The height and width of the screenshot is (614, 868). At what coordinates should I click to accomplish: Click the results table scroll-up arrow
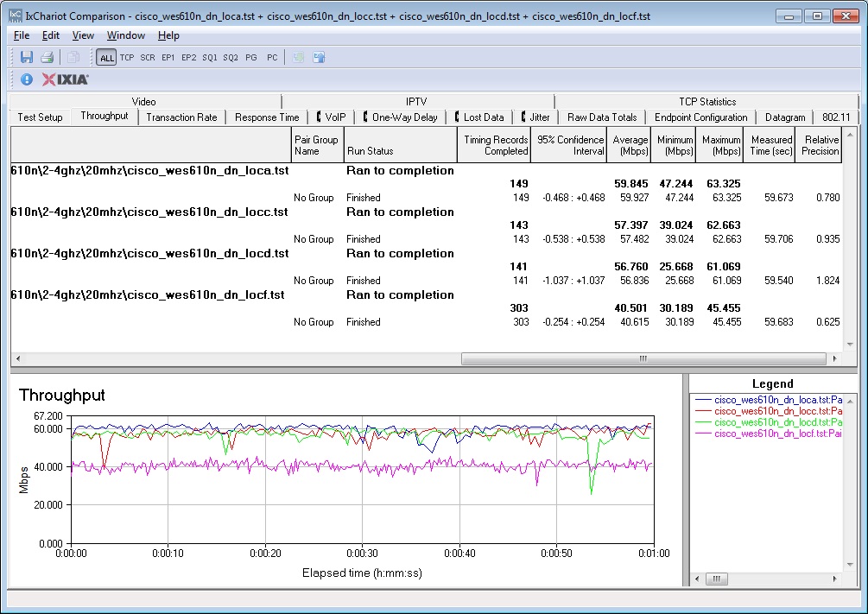pos(850,135)
